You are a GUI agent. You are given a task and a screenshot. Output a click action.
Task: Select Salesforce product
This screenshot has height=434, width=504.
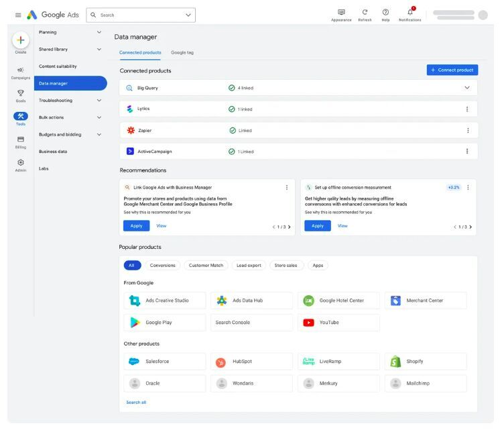(165, 362)
